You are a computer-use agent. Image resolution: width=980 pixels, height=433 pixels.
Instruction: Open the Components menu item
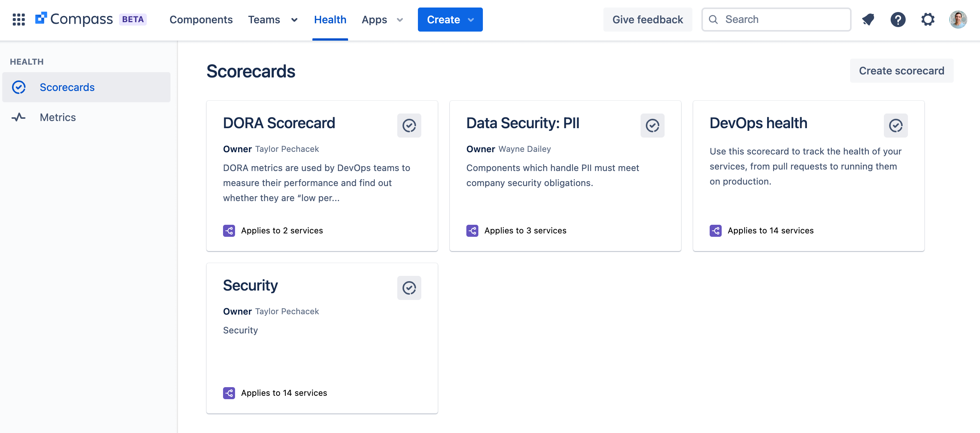[x=201, y=20]
